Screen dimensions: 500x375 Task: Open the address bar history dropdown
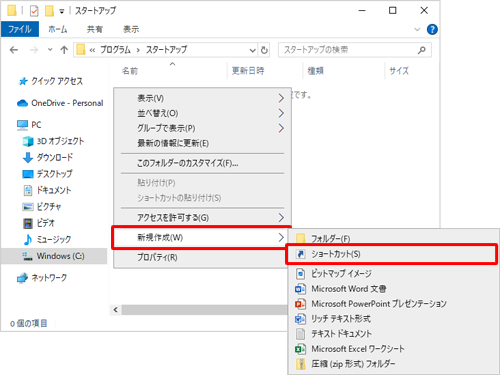pyautogui.click(x=252, y=50)
